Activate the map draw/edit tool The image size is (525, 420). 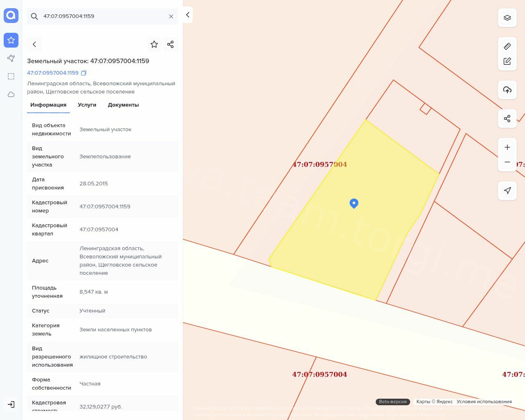507,61
